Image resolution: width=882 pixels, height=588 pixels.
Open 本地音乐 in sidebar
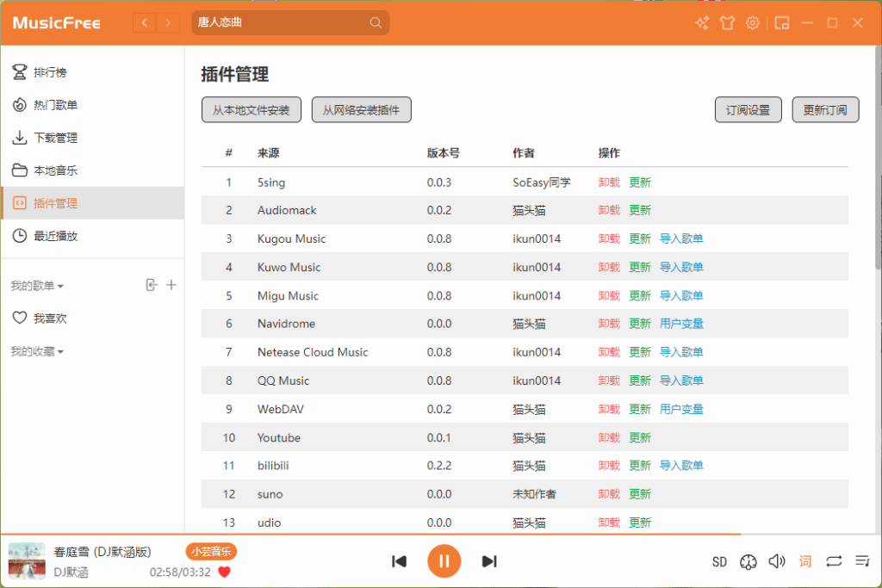click(93, 170)
